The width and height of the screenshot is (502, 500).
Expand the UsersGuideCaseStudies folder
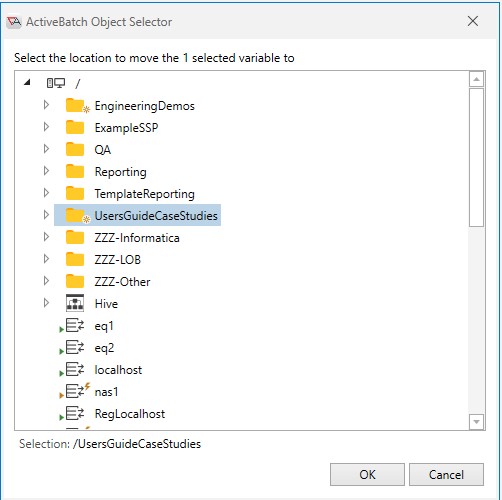(46, 215)
